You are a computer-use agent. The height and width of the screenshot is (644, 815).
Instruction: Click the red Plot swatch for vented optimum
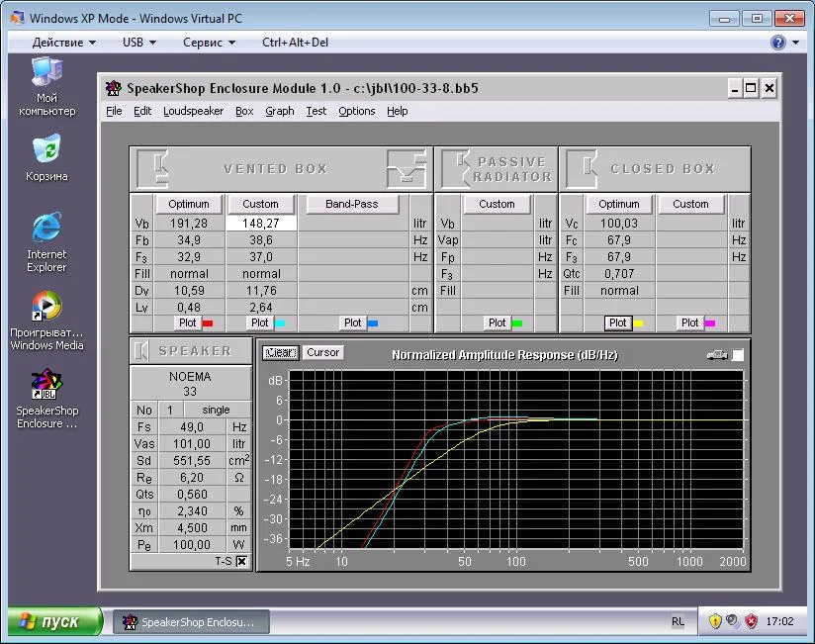[x=208, y=322]
